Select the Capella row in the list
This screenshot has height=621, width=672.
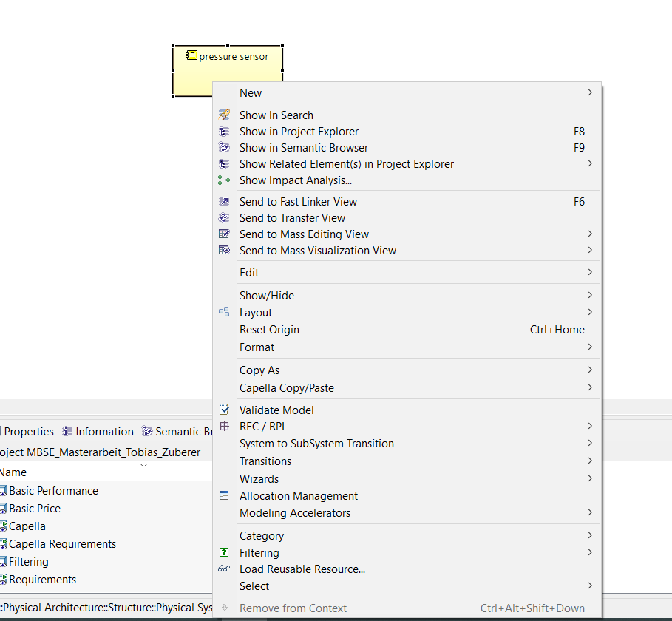(106, 526)
